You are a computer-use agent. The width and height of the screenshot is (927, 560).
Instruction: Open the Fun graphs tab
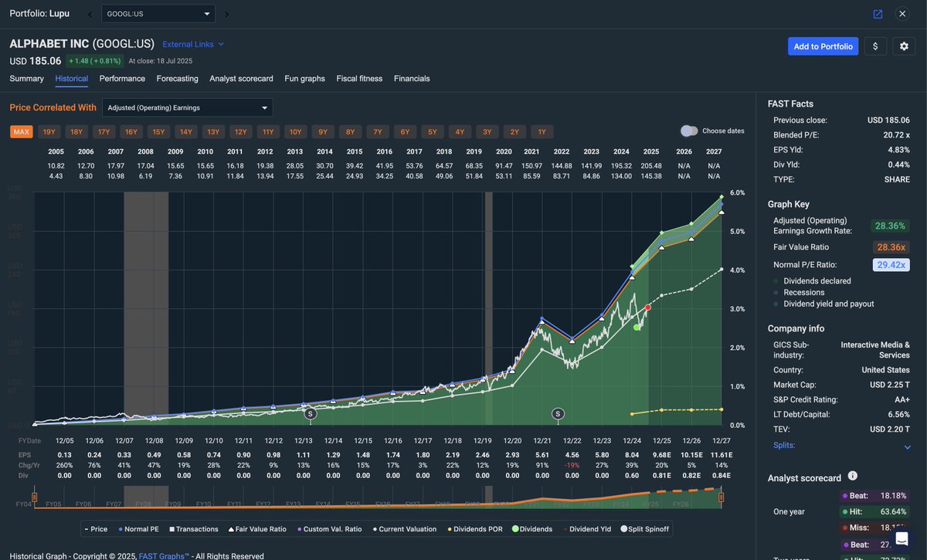coord(304,79)
